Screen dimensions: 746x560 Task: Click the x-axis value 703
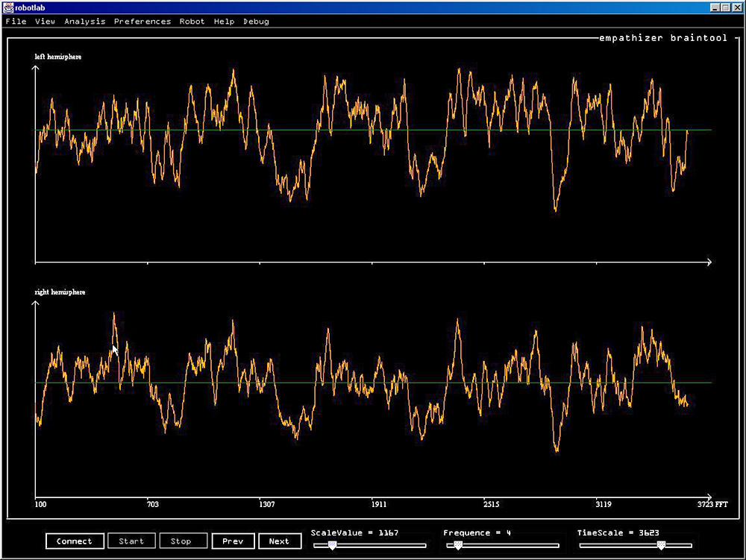click(152, 504)
